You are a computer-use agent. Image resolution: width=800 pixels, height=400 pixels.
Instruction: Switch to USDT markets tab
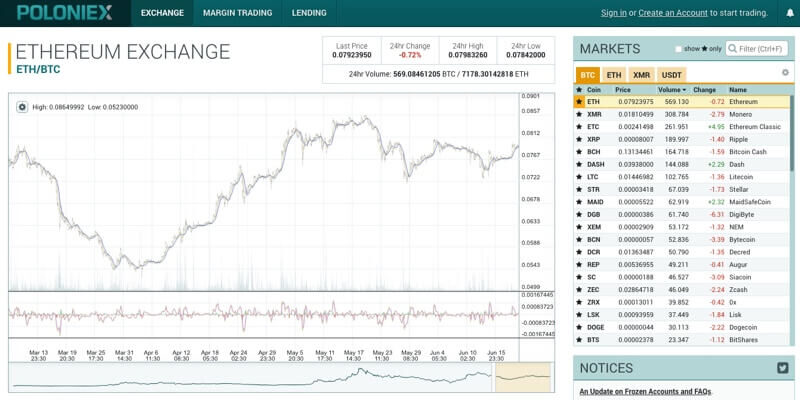671,75
